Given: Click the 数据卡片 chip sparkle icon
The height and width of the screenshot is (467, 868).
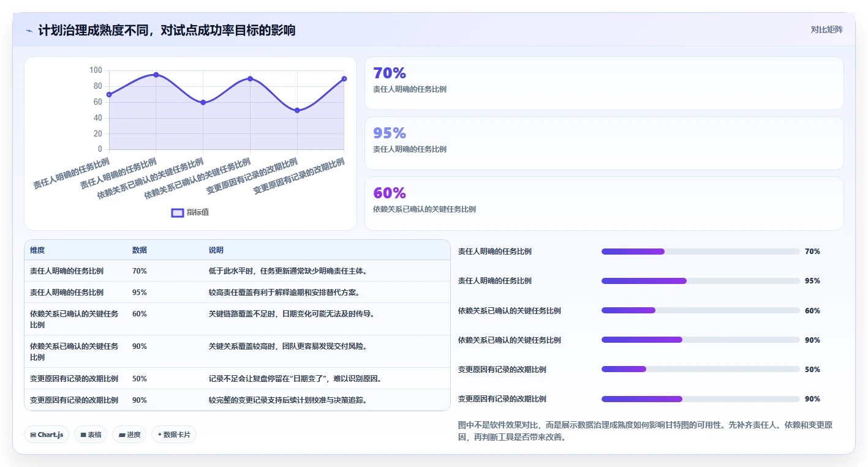Looking at the screenshot, I should pyautogui.click(x=160, y=435).
